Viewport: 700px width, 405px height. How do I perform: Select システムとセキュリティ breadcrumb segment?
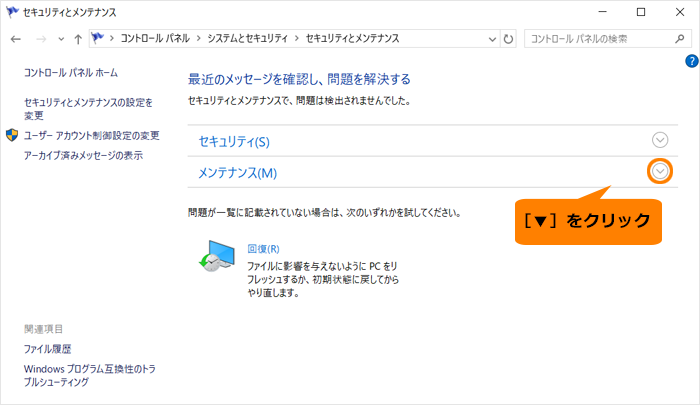click(x=247, y=38)
